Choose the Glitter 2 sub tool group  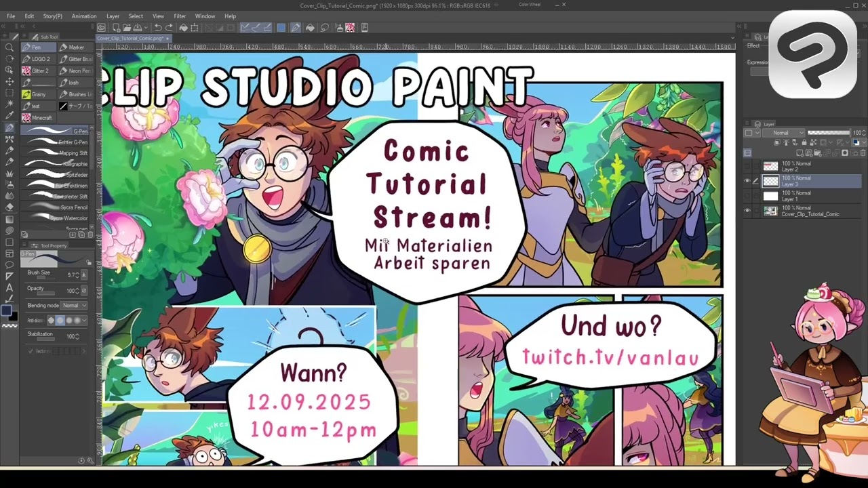[39, 70]
